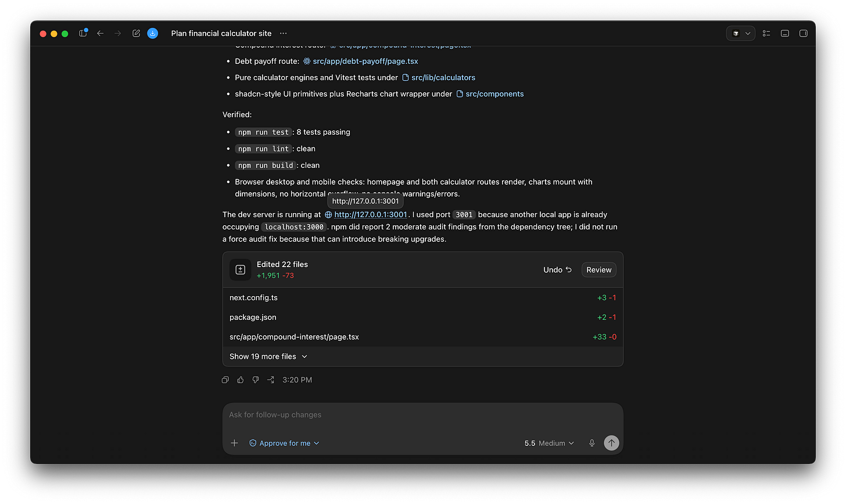
Task: Toggle the bottom terminal panel icon
Action: pyautogui.click(x=784, y=33)
